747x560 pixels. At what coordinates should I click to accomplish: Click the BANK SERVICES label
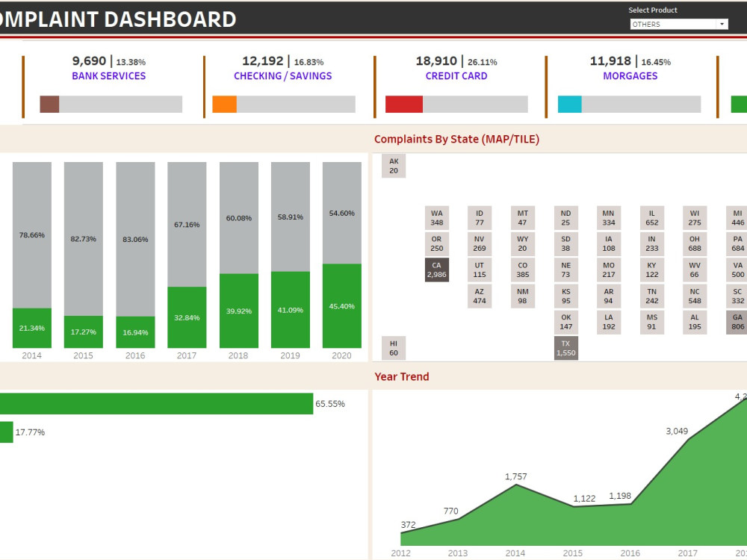108,75
